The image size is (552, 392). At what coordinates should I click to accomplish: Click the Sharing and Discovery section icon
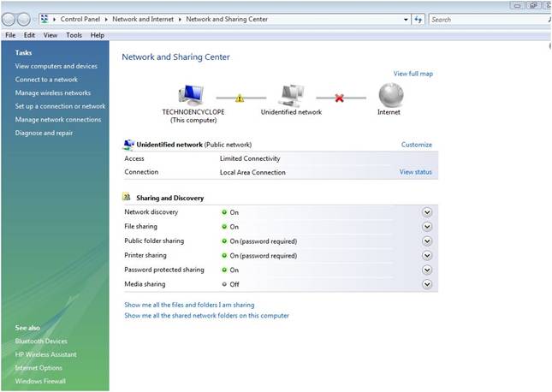click(x=127, y=197)
